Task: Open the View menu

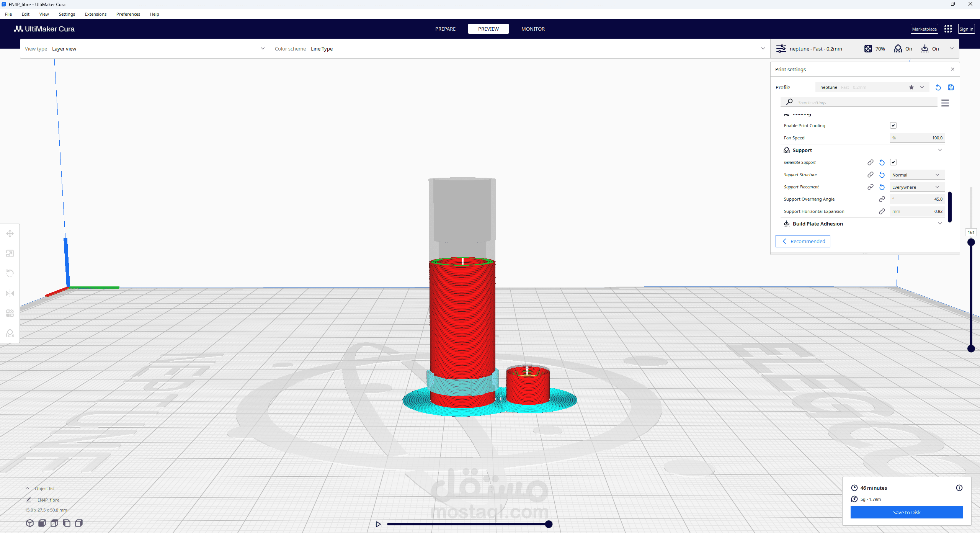Action: click(x=44, y=14)
